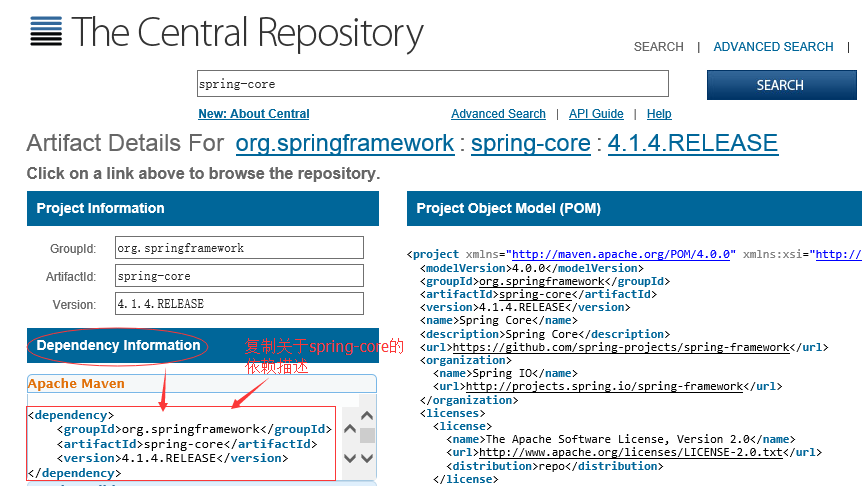Click the description Spring Core line in POM
This screenshot has width=862, height=486.
click(545, 334)
